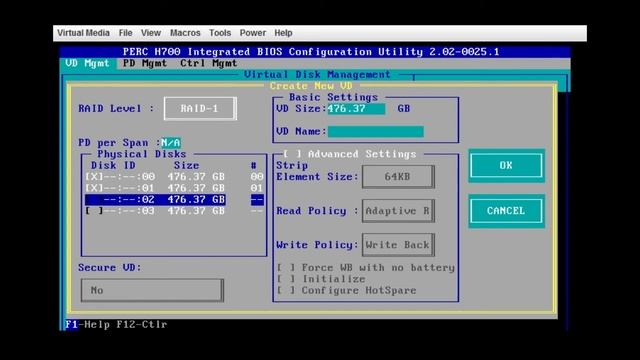This screenshot has width=640, height=360.
Task: Open the Virtual Media menu
Action: [x=83, y=33]
